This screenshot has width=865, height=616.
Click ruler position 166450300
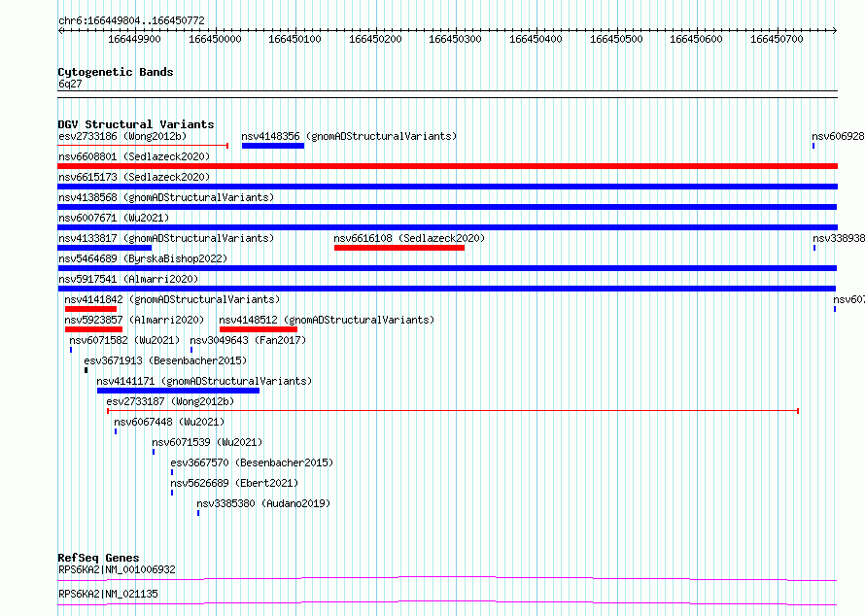455,39
